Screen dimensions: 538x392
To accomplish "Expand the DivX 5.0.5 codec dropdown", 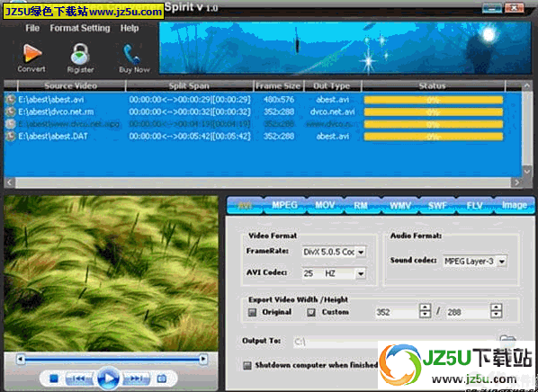I will (361, 253).
